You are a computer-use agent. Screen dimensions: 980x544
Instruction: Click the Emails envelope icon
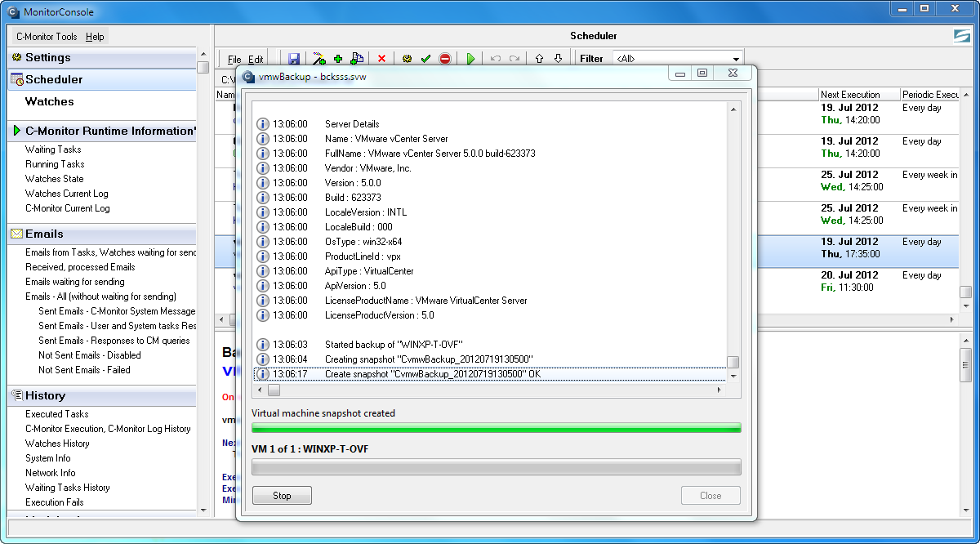click(x=16, y=234)
